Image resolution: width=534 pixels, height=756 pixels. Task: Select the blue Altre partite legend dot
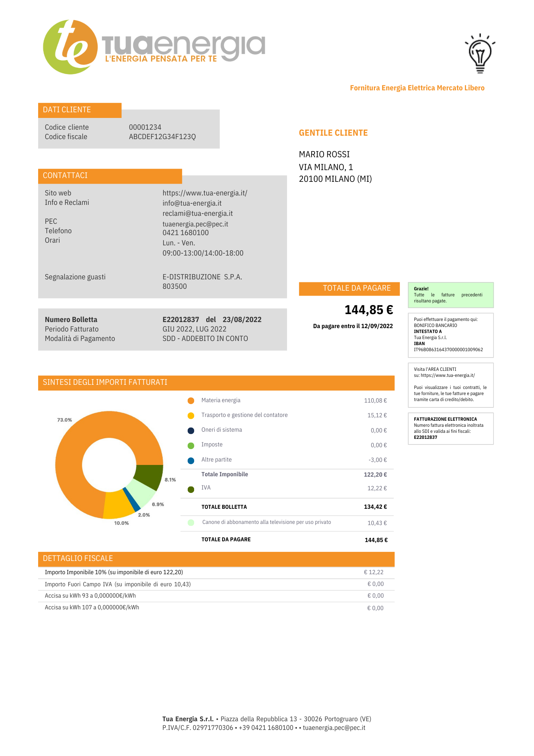coord(191,460)
